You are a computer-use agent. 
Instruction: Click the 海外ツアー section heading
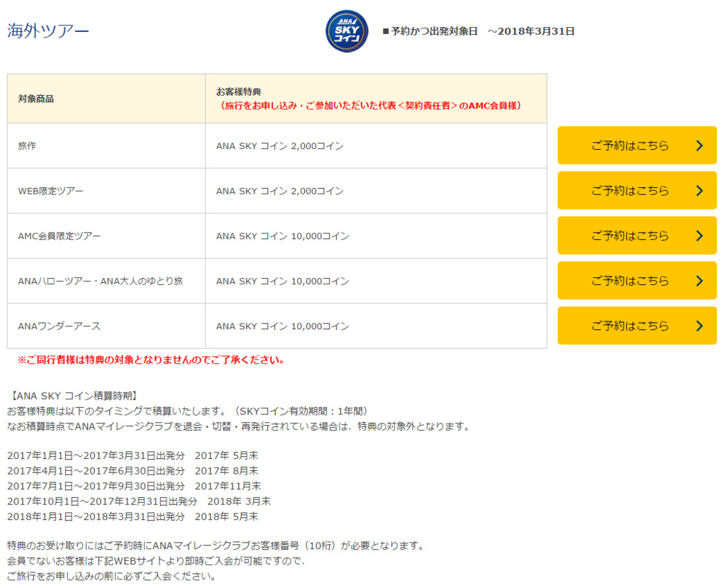pos(48,31)
